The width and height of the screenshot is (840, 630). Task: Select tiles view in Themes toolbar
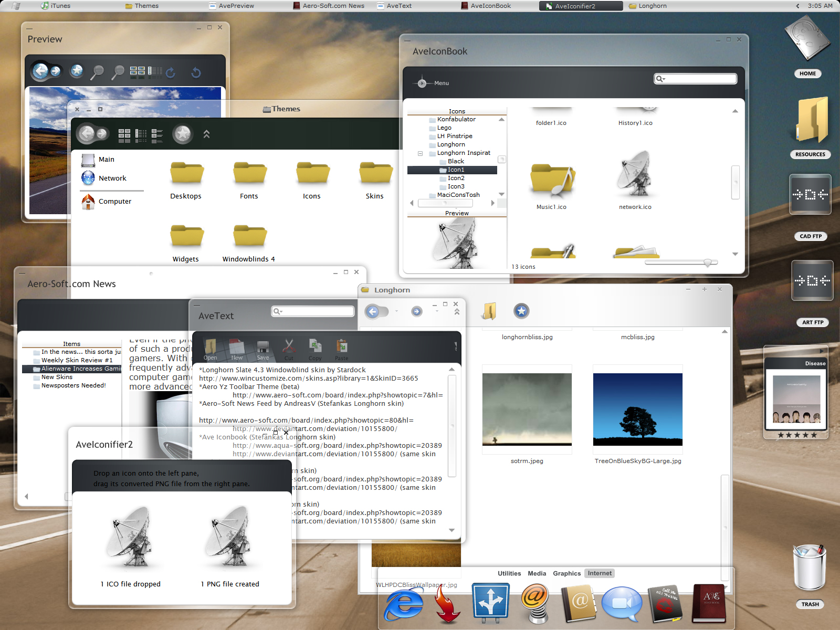(x=157, y=136)
